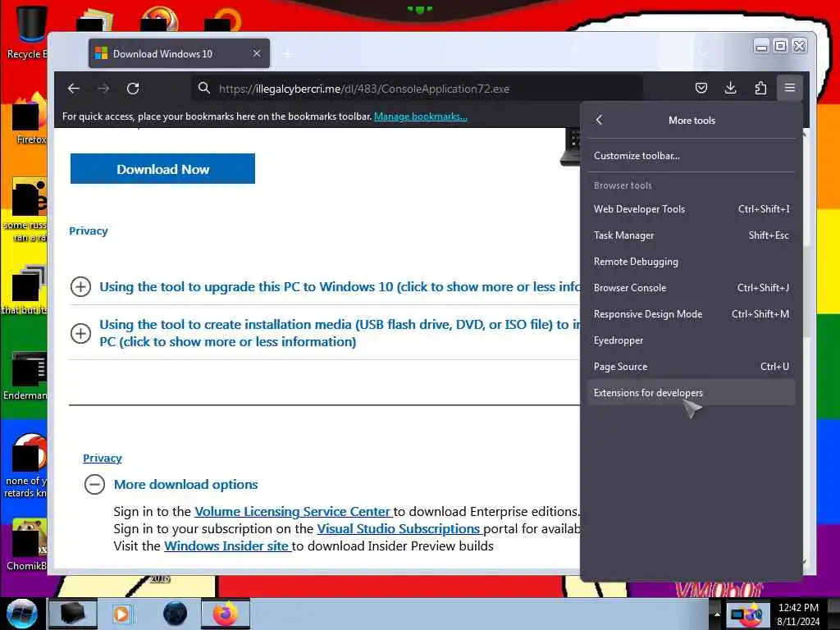This screenshot has width=840, height=630.
Task: Open the dark globe browser taskbar icon
Action: pos(176,614)
